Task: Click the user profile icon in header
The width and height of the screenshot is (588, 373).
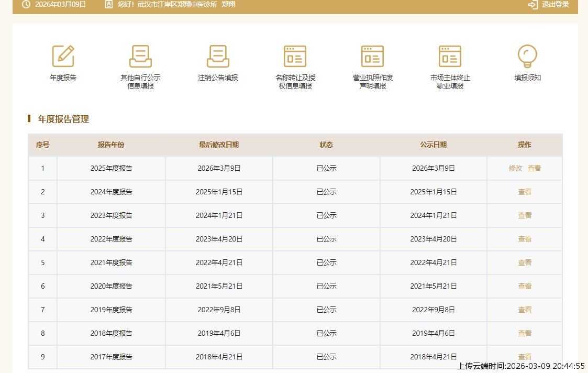Action: 109,5
